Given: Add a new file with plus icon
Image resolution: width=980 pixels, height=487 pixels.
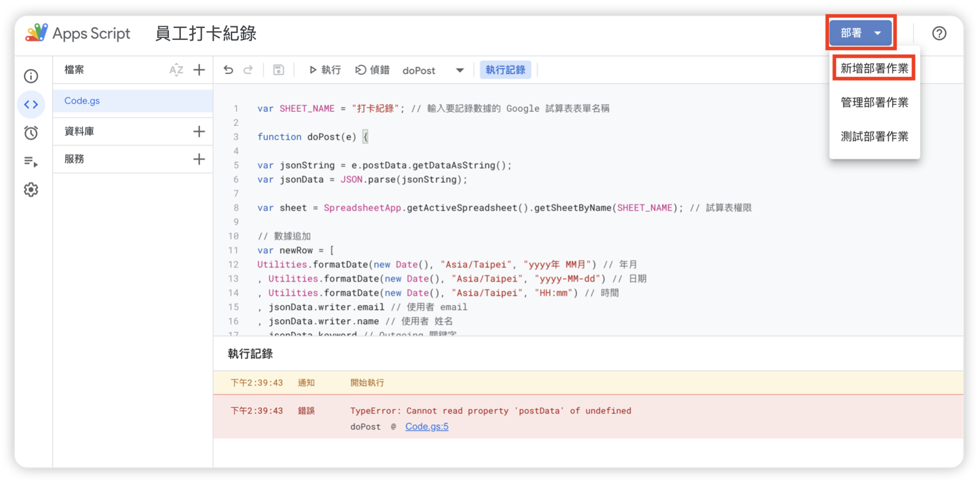Looking at the screenshot, I should pos(199,70).
